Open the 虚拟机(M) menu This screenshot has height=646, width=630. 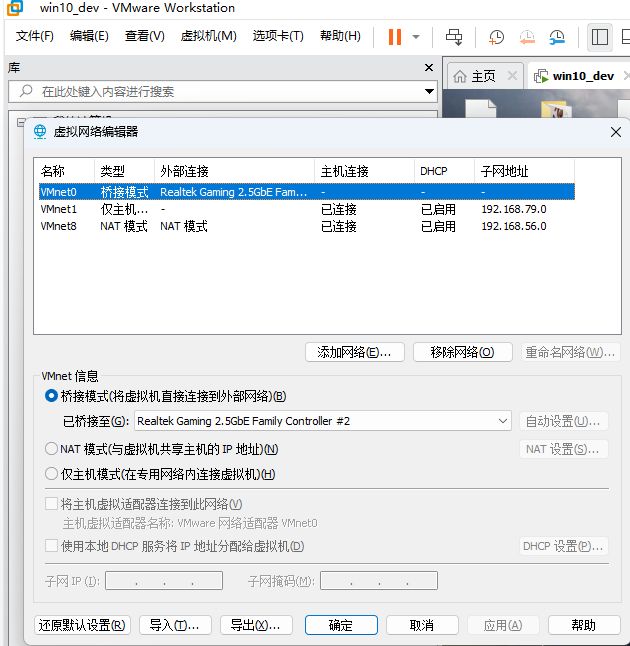(208, 36)
